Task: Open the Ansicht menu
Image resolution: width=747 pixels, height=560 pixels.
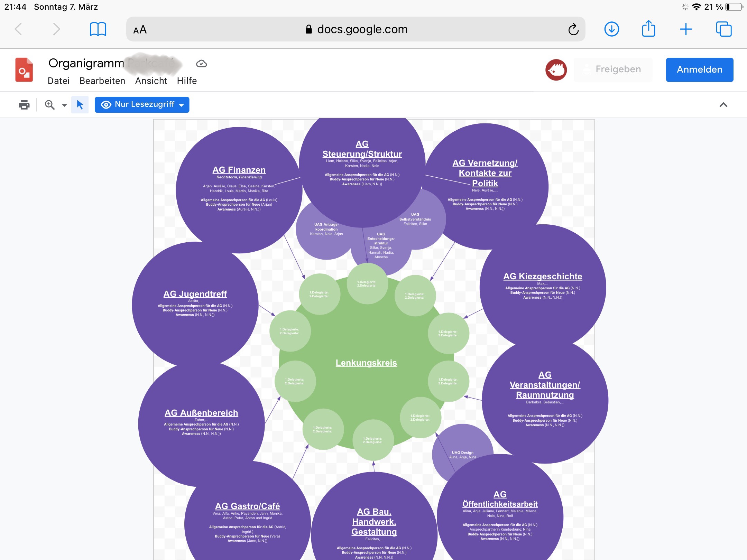Action: [151, 81]
